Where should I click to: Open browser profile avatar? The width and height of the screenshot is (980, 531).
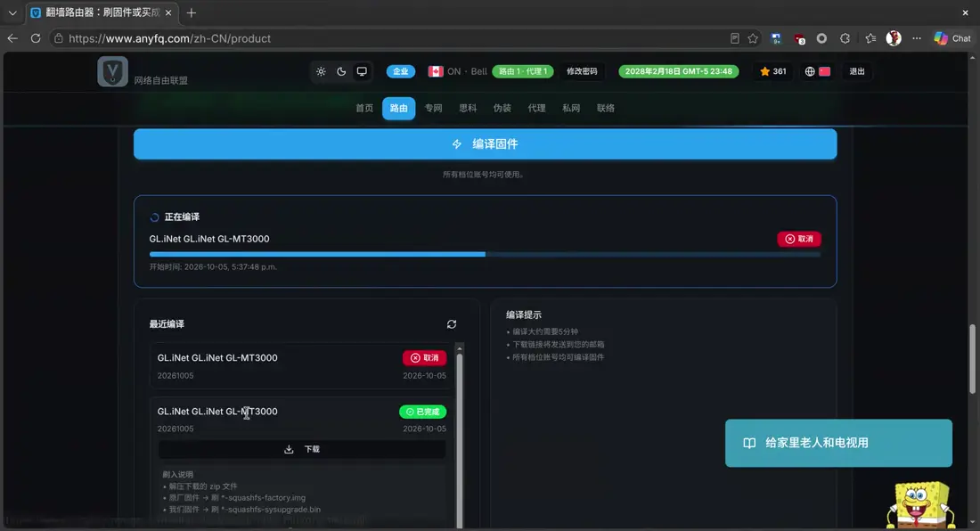coord(894,38)
